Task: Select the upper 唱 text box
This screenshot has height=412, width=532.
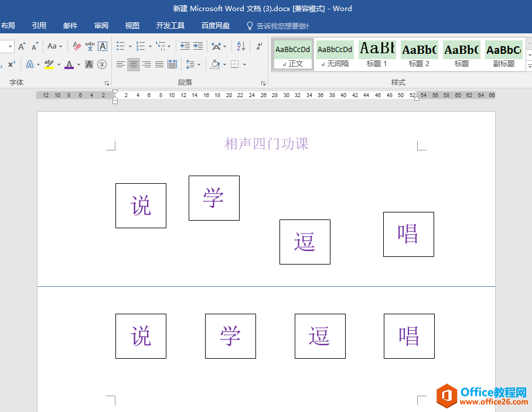Action: (408, 235)
